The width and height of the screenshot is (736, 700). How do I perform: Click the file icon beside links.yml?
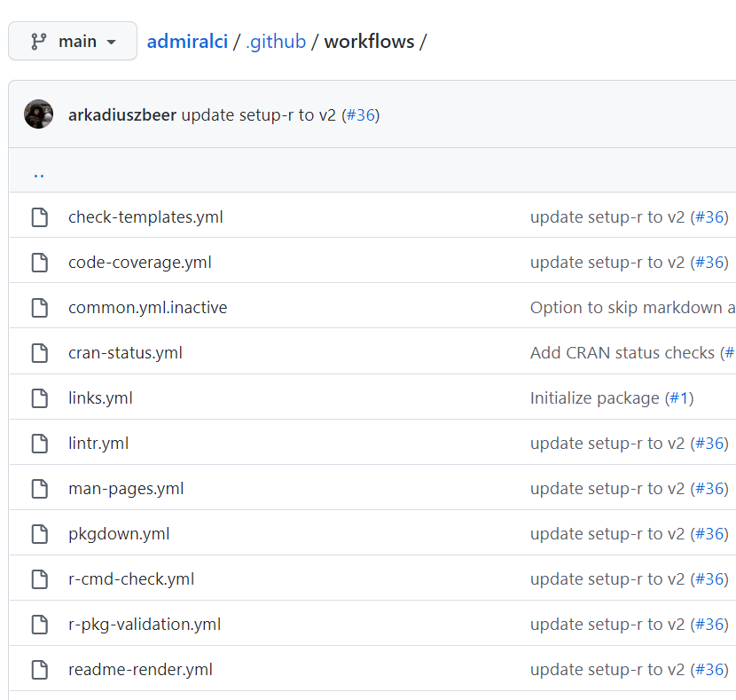pos(40,398)
